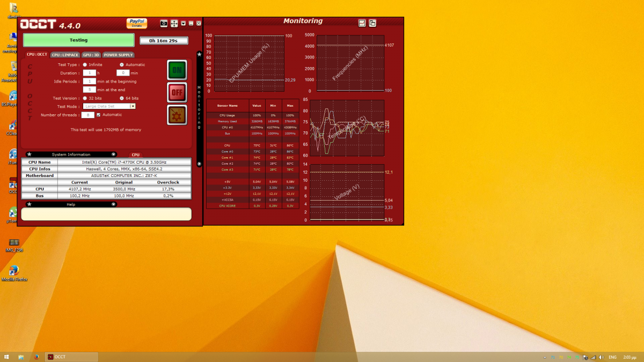The image size is (644, 362).
Task: Click the star icon on the Monitoring sidebar
Action: tap(199, 54)
